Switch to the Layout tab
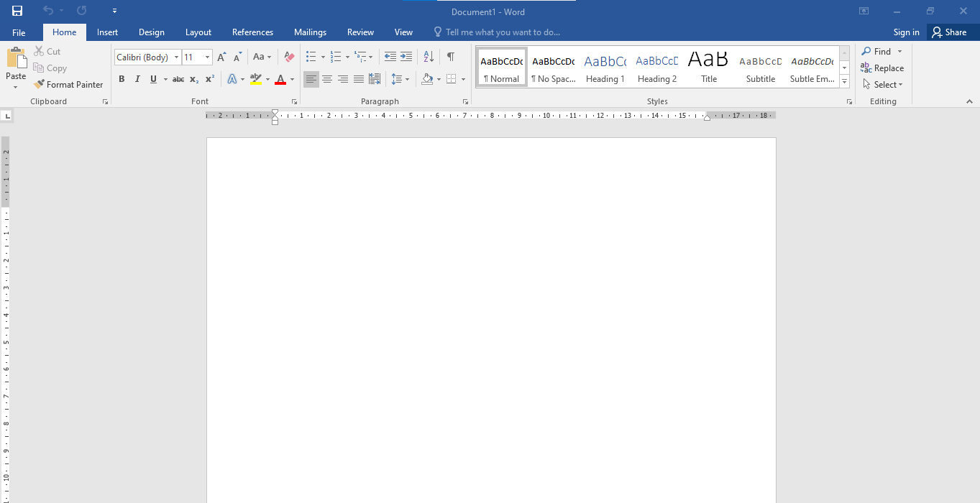The width and height of the screenshot is (980, 503). pos(198,32)
